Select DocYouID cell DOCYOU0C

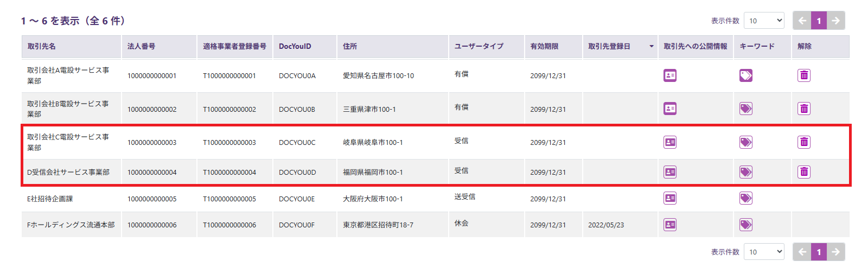coord(297,142)
